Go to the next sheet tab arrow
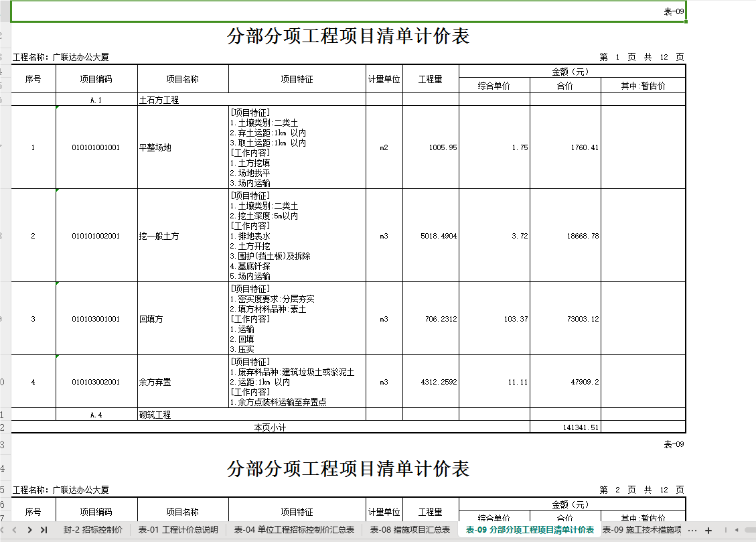 30,530
